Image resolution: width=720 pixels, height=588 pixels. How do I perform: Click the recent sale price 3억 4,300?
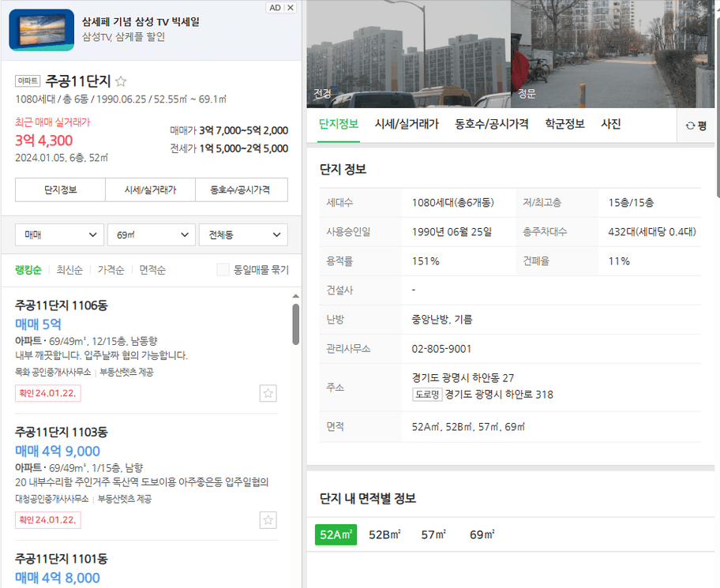coord(44,140)
